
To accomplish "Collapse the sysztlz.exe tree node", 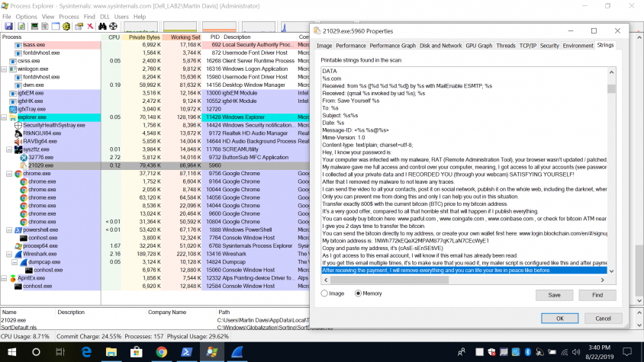I will [9, 149].
